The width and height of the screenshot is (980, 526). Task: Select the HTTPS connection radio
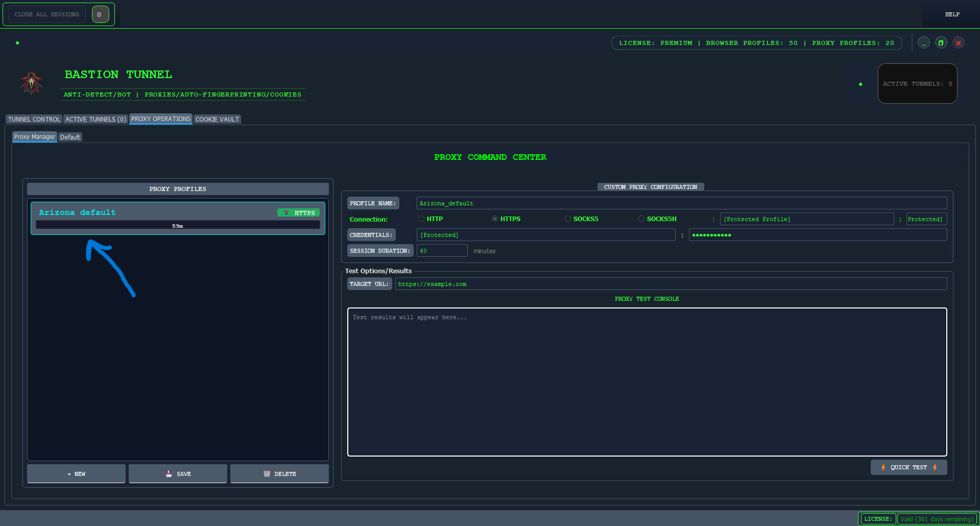[495, 219]
